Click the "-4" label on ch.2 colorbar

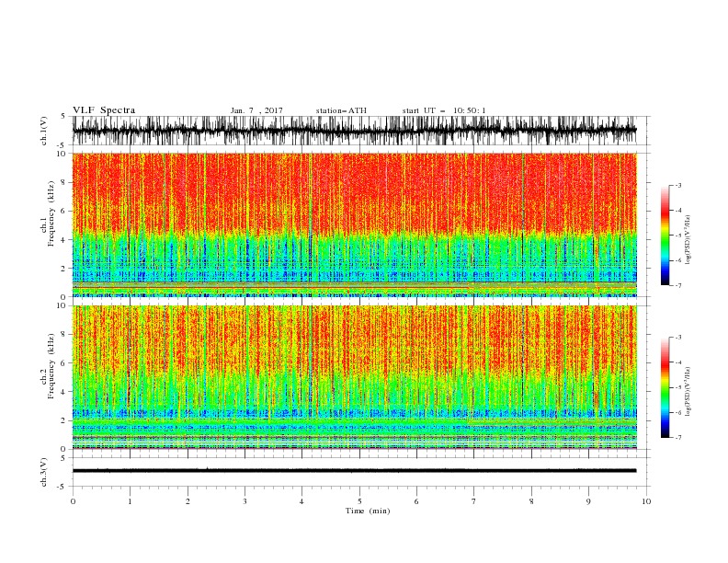pyautogui.click(x=678, y=362)
